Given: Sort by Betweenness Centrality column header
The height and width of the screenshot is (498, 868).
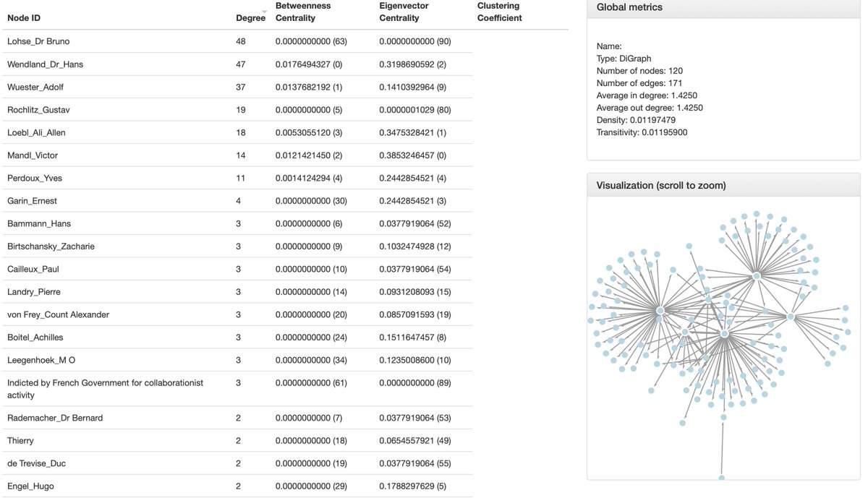Looking at the screenshot, I should coord(303,12).
